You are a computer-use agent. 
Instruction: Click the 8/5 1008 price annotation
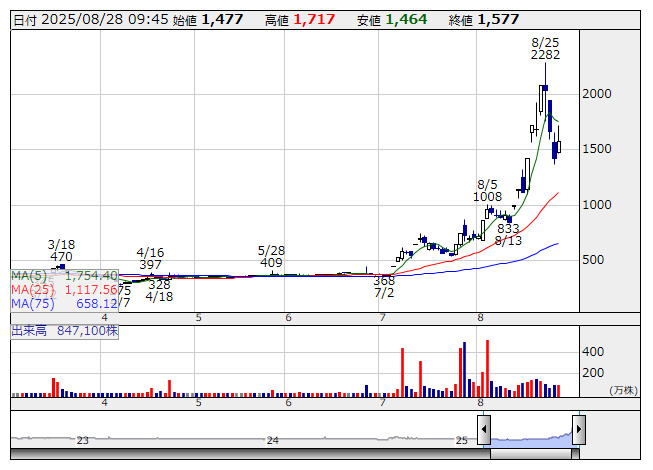coord(487,190)
